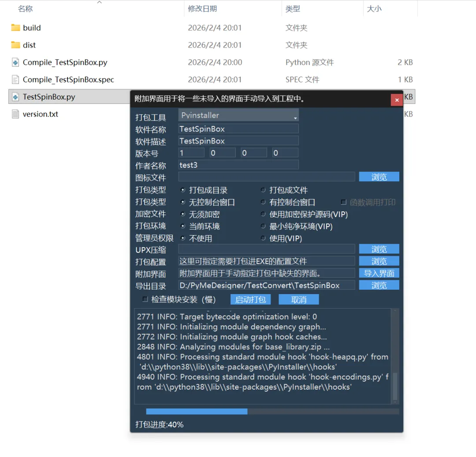The width and height of the screenshot is (476, 457).
Task: Select version.txt text file icon
Action: 15,114
